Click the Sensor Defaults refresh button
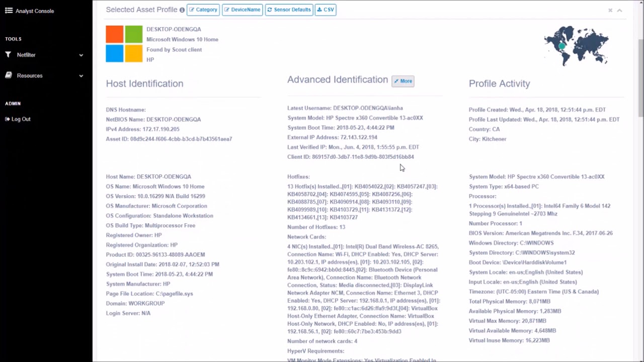Image resolution: width=644 pixels, height=362 pixels. tap(289, 10)
